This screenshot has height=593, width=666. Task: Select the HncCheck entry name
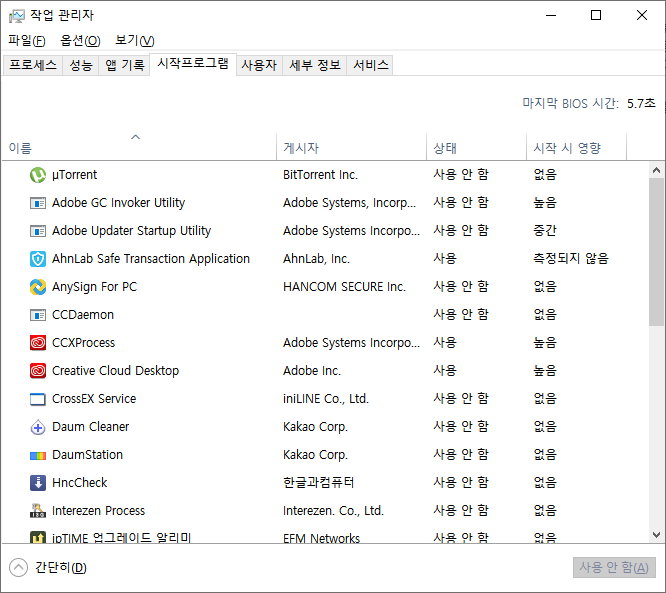(x=79, y=483)
